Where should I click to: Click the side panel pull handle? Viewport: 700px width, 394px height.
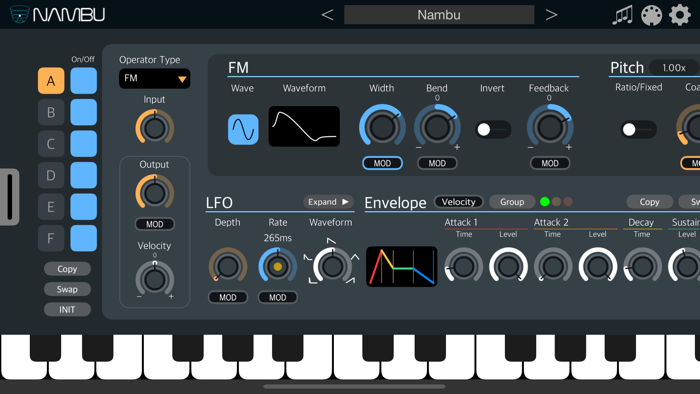pos(9,197)
